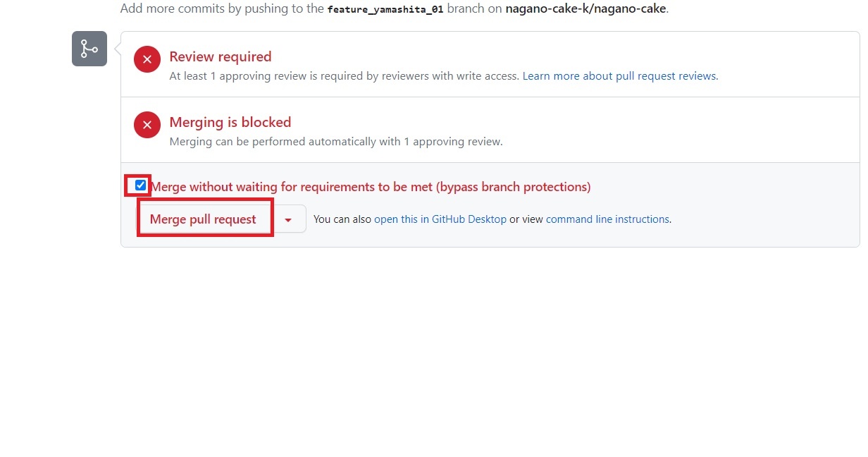Image resolution: width=868 pixels, height=457 pixels.
Task: Click the 'Merging is blocked' heading
Action: coord(230,122)
